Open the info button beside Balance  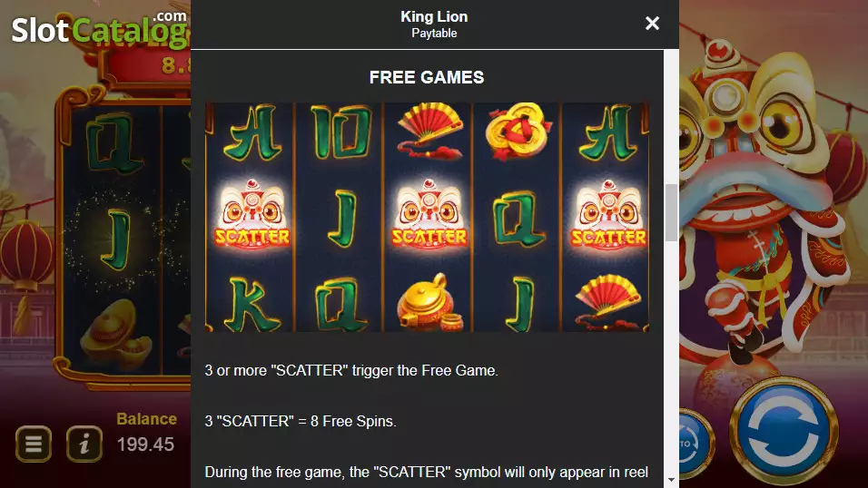pos(84,444)
